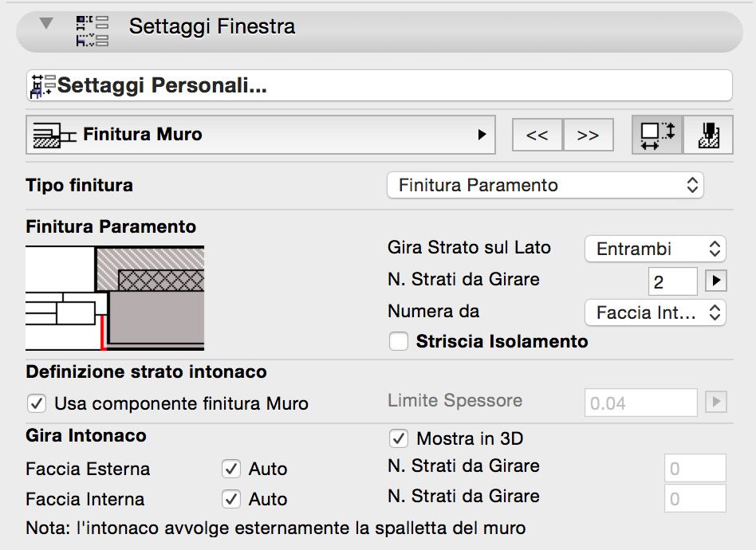The height and width of the screenshot is (550, 756).
Task: Click the stepper arrow beside N. Strati value
Action: click(x=715, y=281)
